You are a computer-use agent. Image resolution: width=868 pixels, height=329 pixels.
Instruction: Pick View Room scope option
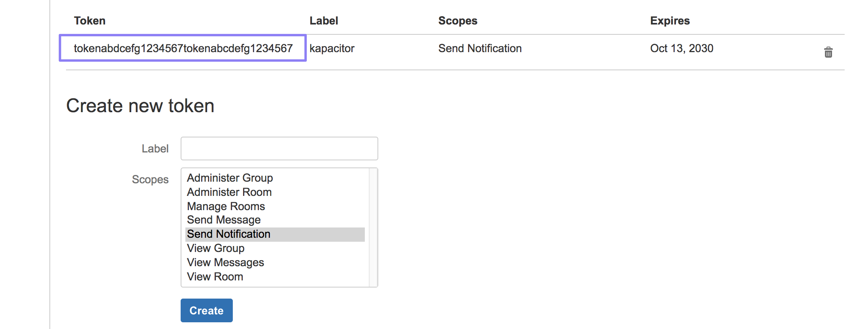[215, 276]
